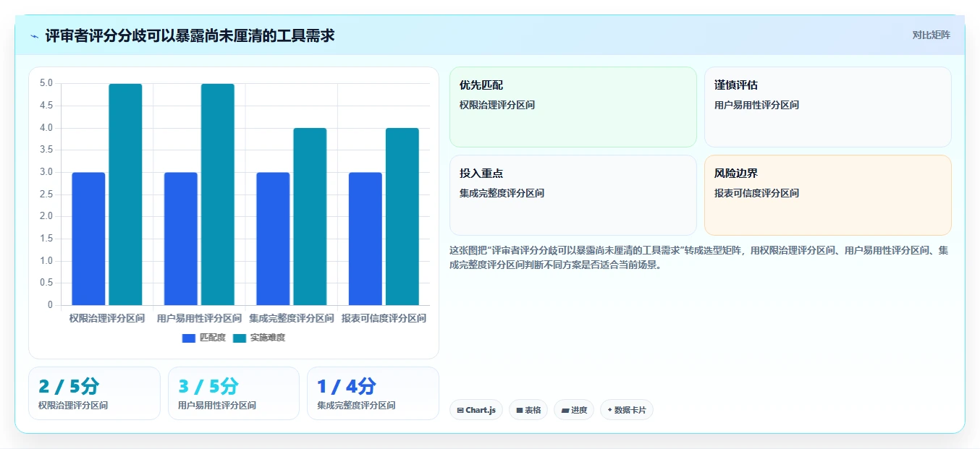
Task: Click the description paragraph starting 这张图把
Action: 698,257
